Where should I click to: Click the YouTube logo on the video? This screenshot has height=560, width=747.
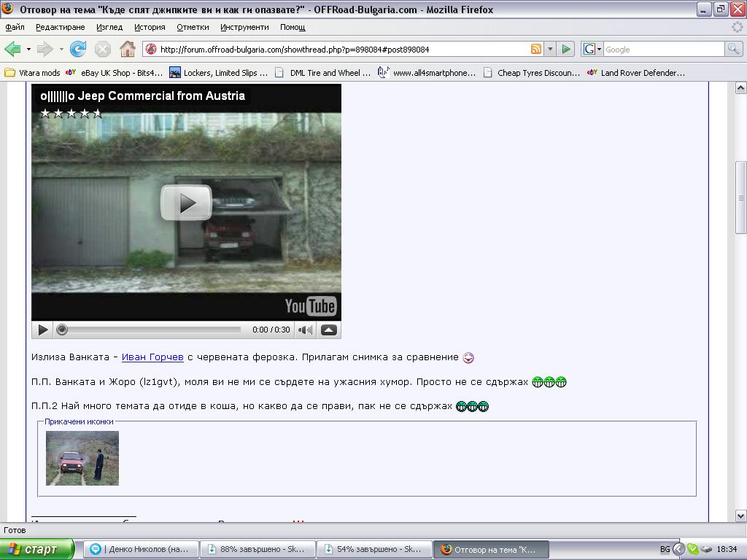[x=311, y=306]
